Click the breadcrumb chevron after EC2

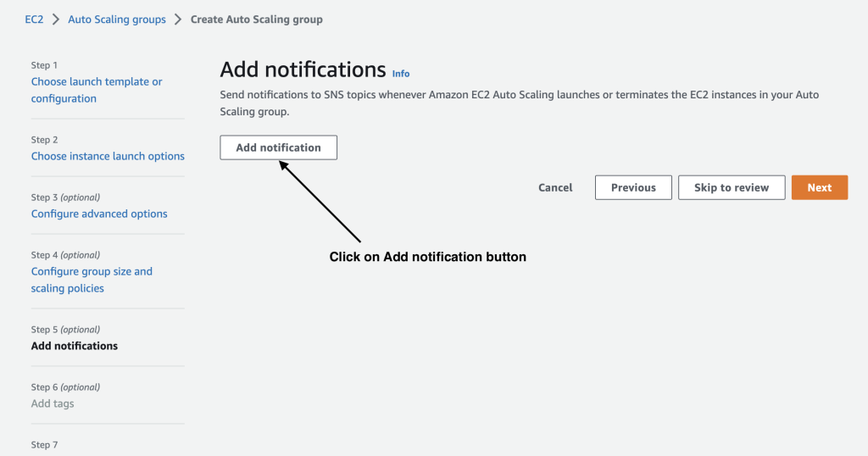[x=56, y=19]
